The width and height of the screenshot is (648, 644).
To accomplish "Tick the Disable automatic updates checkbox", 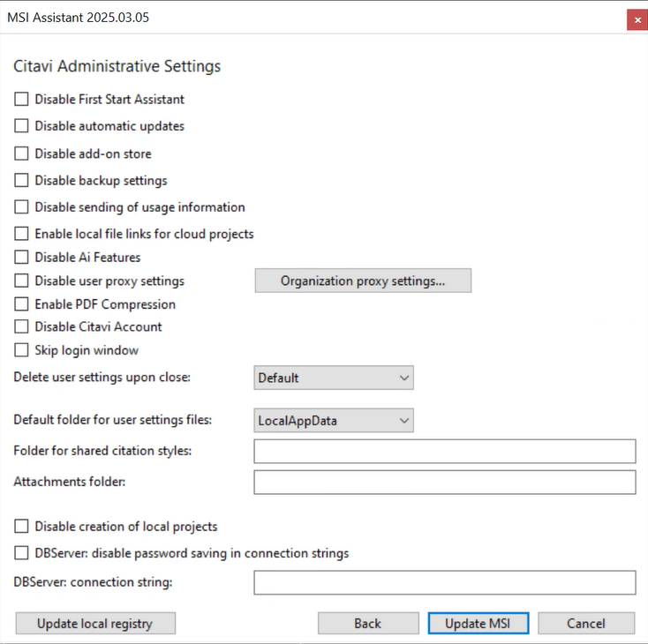I will tap(21, 125).
